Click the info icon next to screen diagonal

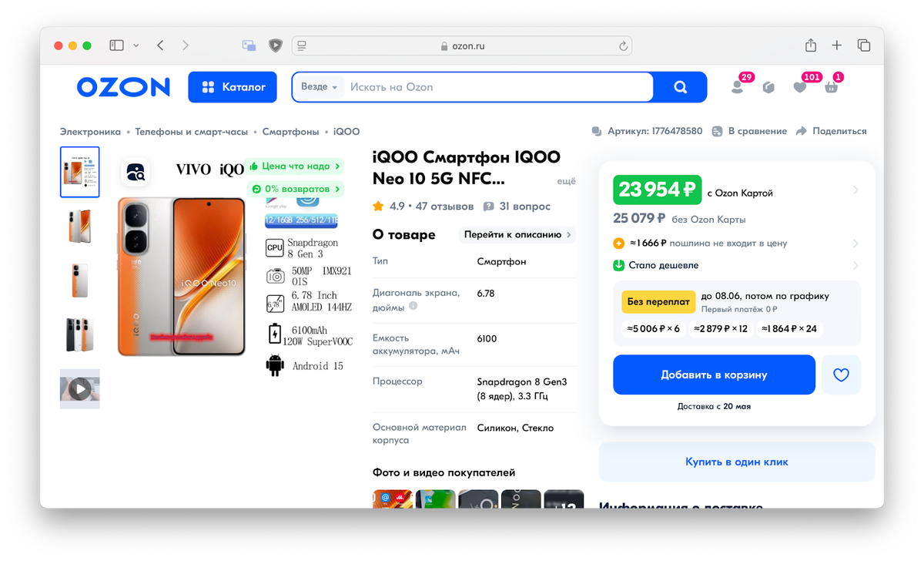(x=413, y=306)
